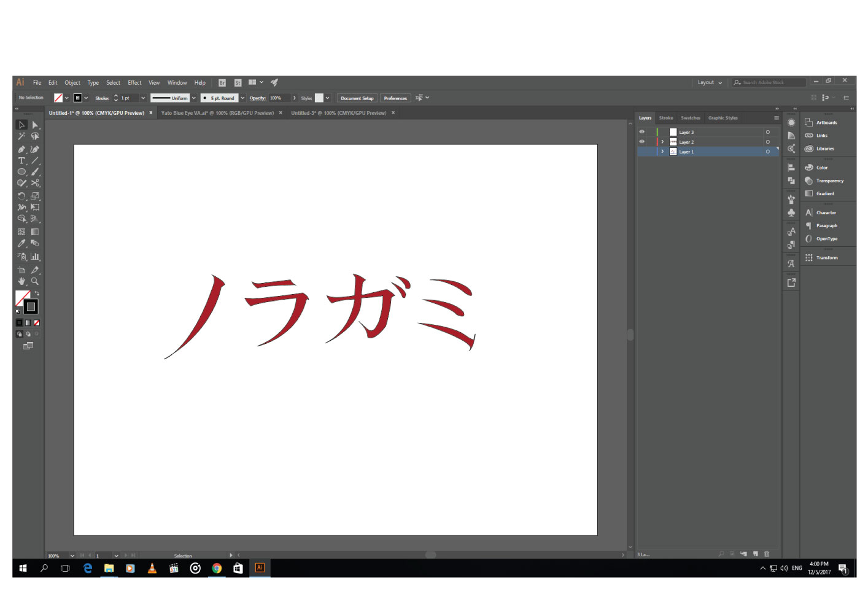Toggle the target circle for Layer 1
The width and height of the screenshot is (868, 614).
(x=767, y=152)
